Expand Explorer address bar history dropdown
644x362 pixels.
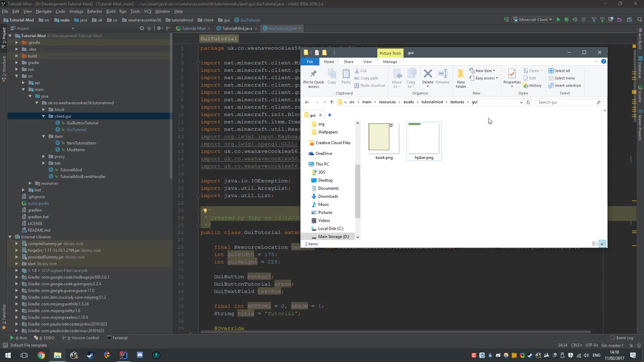[x=521, y=102]
